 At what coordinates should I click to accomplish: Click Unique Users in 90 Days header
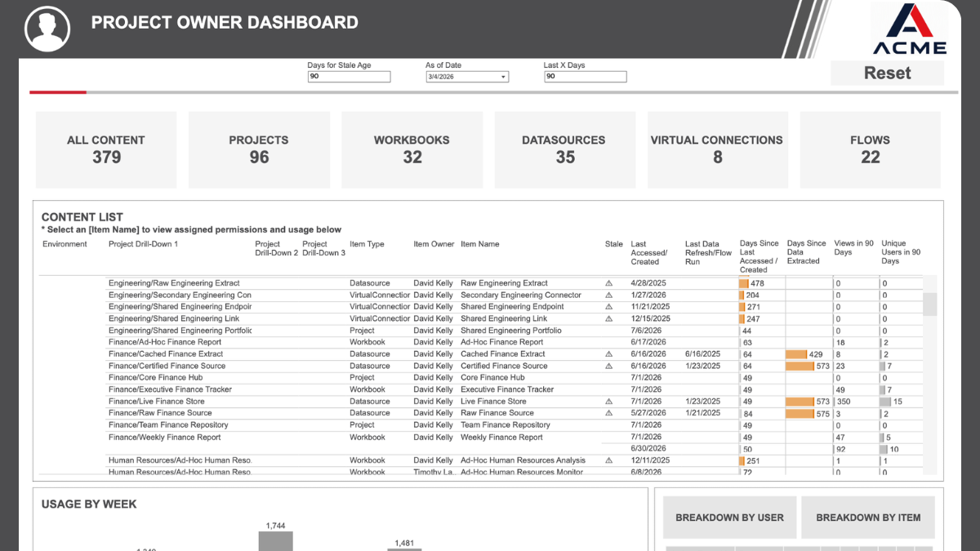click(901, 252)
